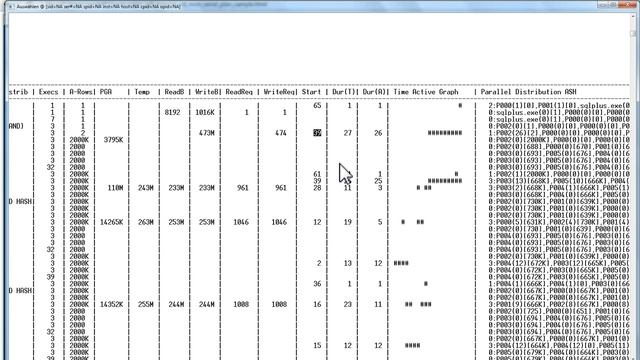Viewport: 640px width, 360px height.
Task: Click the '0:P002(0)[2000K]' distribution row
Action: tap(559, 140)
